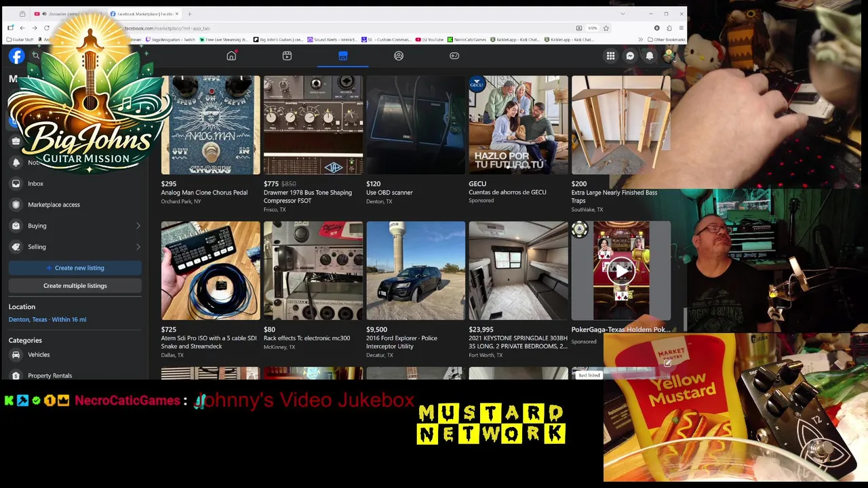The image size is (868, 488).
Task: Open the Groups/Friends tab icon
Action: 399,56
